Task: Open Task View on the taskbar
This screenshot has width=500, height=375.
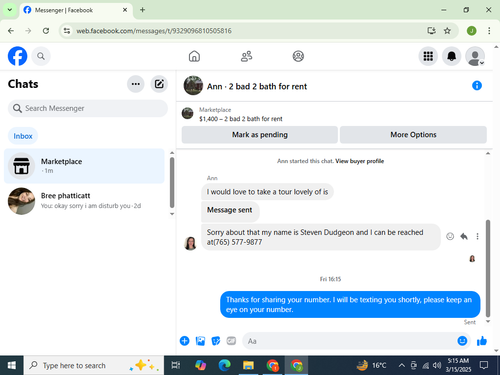Action: [175, 365]
